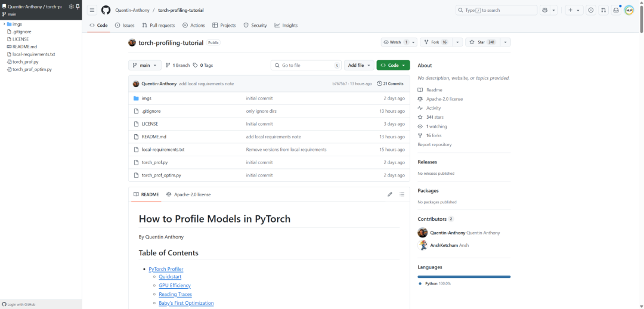Switch to Pull requests tab
Screen dimensions: 644x309
tap(159, 25)
